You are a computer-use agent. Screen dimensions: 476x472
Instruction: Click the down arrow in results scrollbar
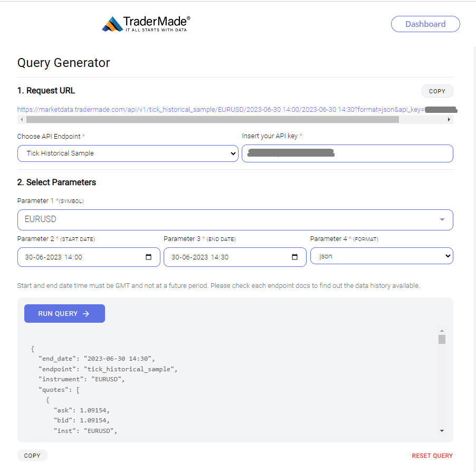click(442, 431)
